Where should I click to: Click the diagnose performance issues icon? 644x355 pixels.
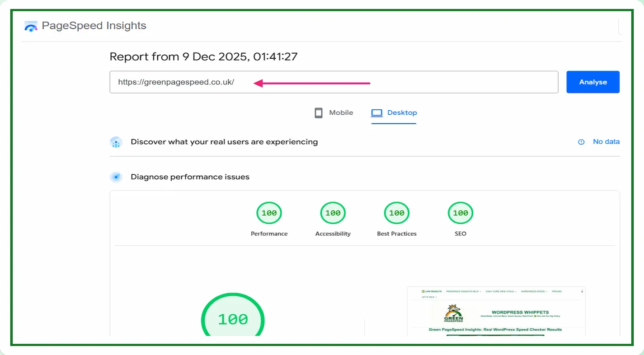pyautogui.click(x=116, y=177)
